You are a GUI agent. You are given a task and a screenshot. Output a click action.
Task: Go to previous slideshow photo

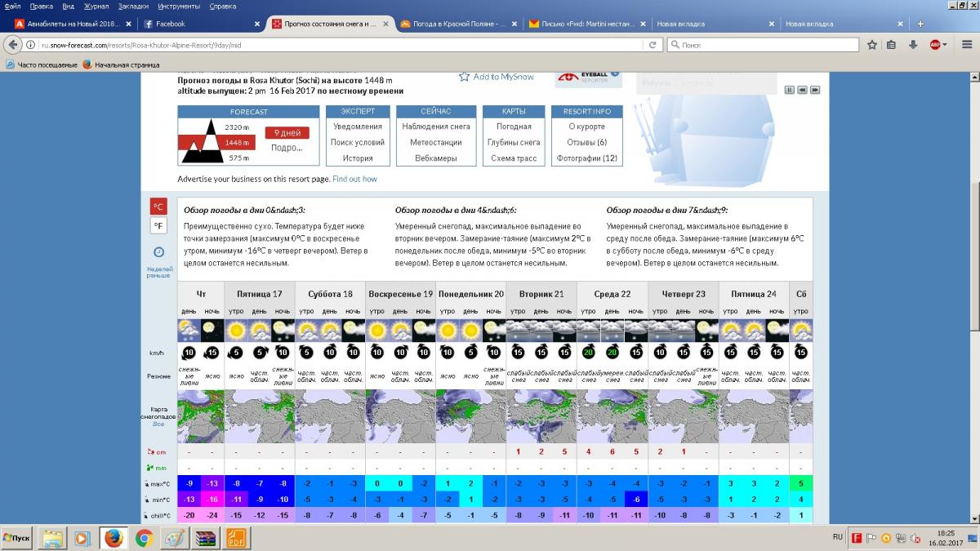tap(803, 90)
